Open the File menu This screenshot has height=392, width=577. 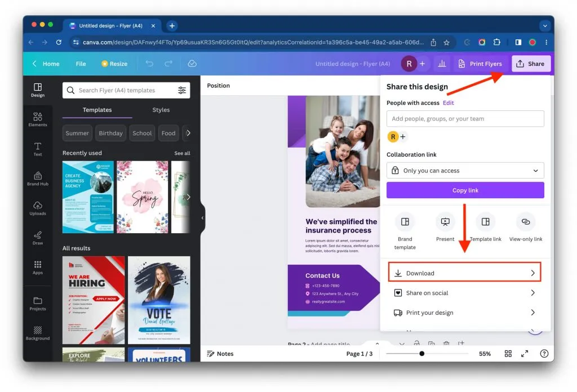tap(80, 64)
